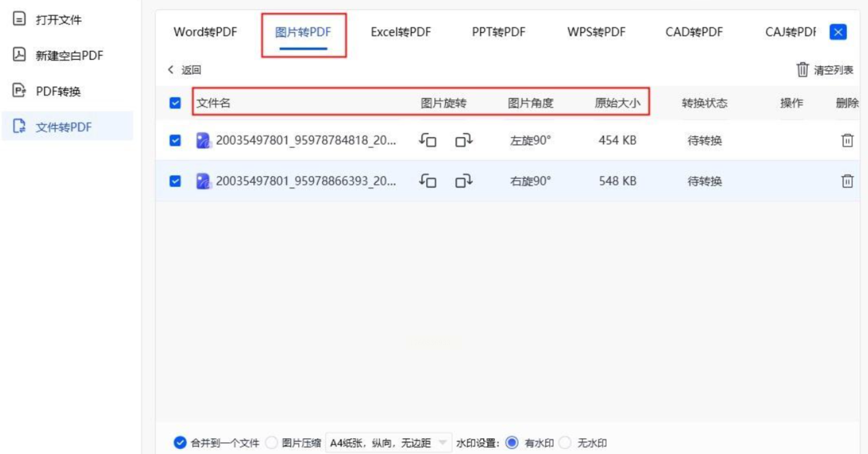
Task: Go back using the 返回 chevron
Action: 171,70
